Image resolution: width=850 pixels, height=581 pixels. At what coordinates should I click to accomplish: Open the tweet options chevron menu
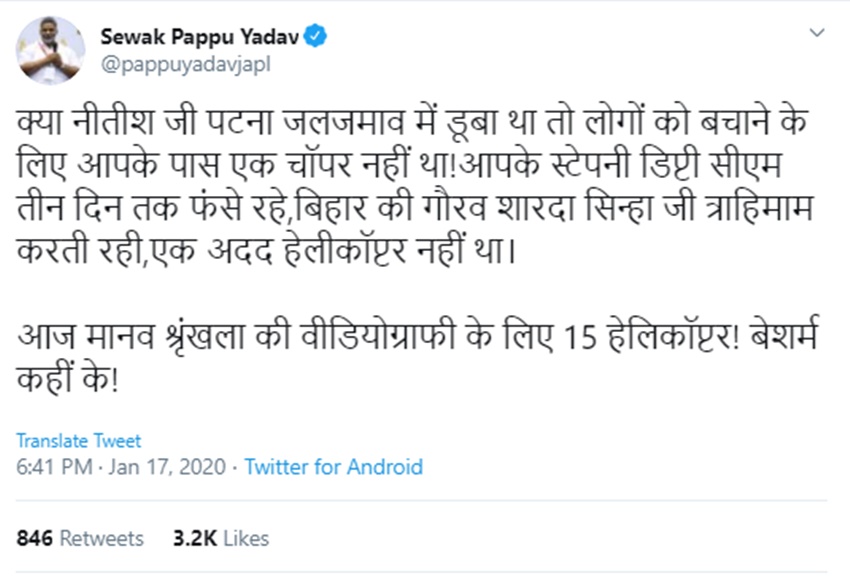point(817,33)
